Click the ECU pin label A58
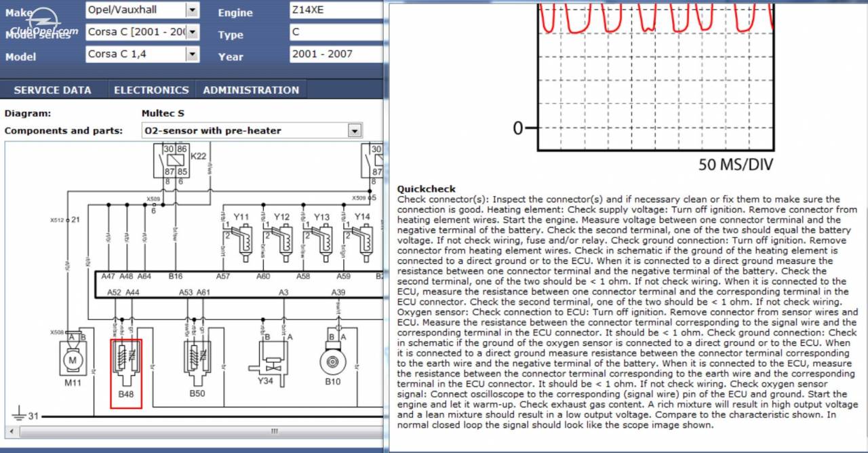This screenshot has width=868, height=453. pos(303,277)
